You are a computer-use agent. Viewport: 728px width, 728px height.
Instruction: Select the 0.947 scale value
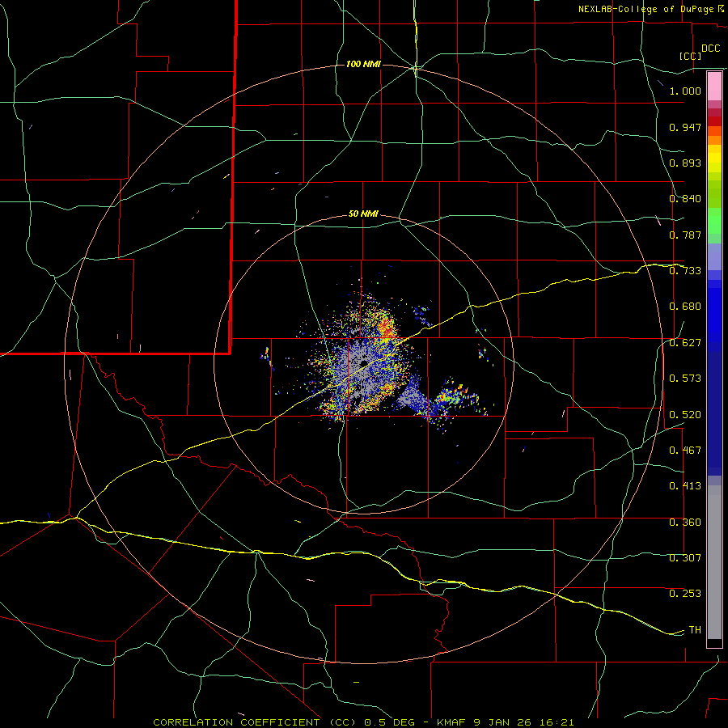[685, 127]
